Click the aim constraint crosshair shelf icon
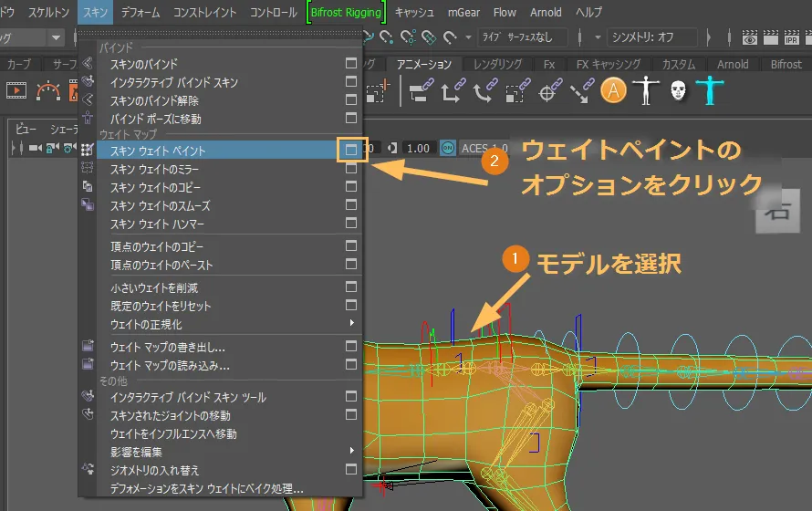This screenshot has width=812, height=511. (x=548, y=91)
